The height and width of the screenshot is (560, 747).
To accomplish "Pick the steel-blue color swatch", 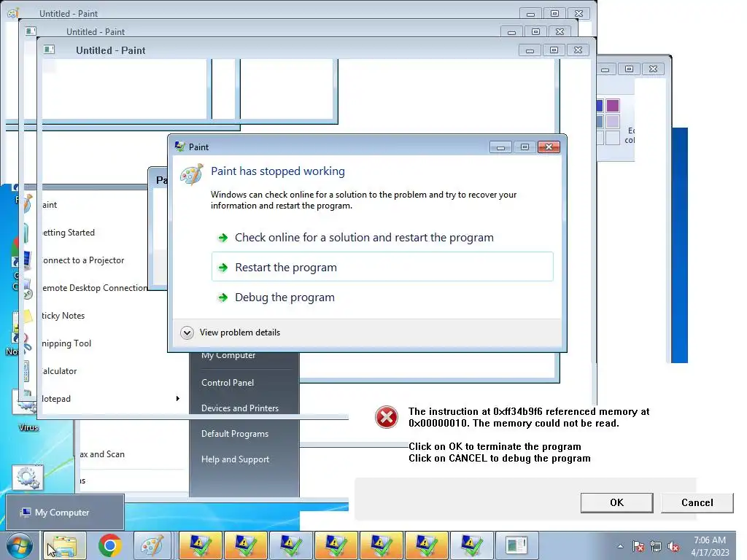I will [600, 122].
